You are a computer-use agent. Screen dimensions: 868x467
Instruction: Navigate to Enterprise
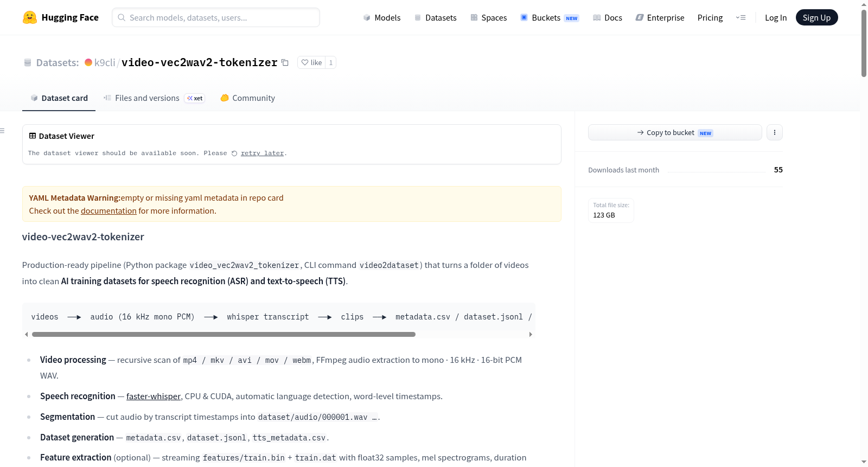(660, 17)
